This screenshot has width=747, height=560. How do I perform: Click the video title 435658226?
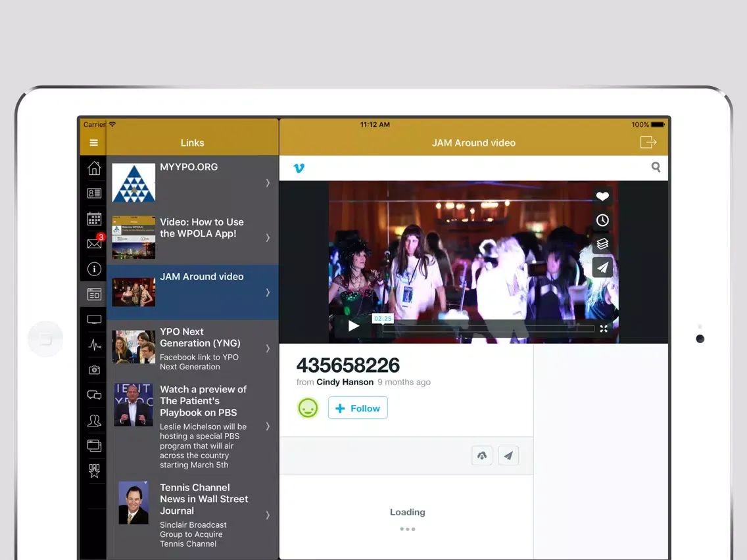pos(348,365)
